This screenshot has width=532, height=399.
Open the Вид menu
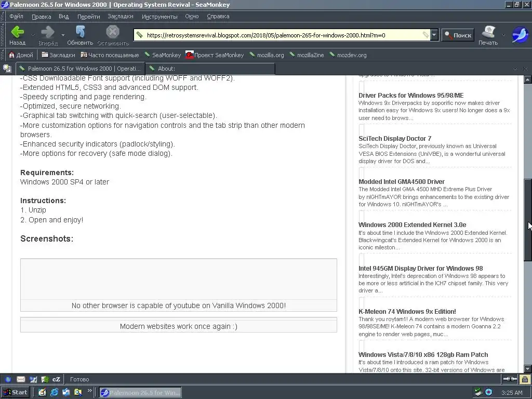click(63, 16)
